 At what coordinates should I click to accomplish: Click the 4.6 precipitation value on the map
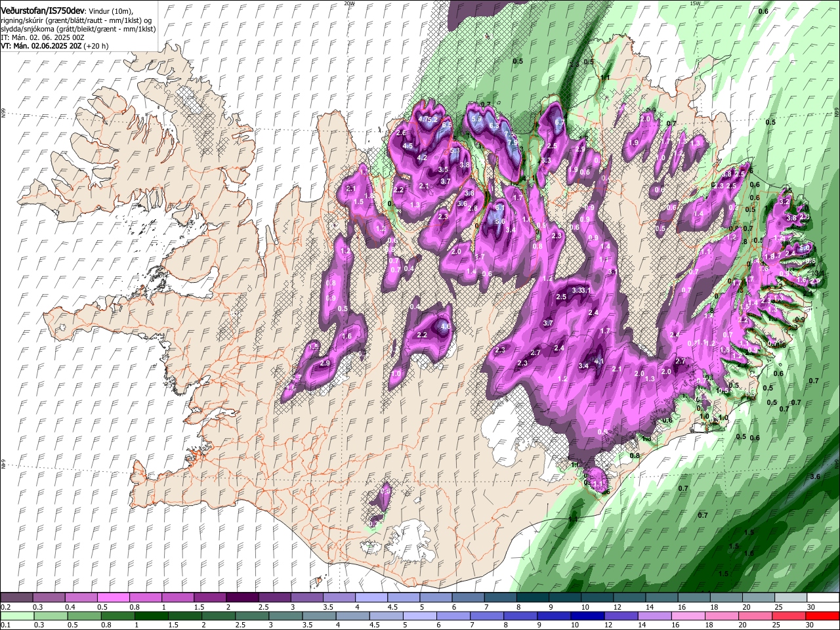[445, 326]
